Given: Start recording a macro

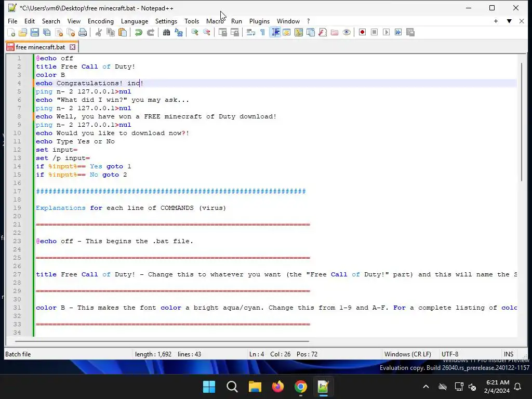Looking at the screenshot, I should pos(362,32).
